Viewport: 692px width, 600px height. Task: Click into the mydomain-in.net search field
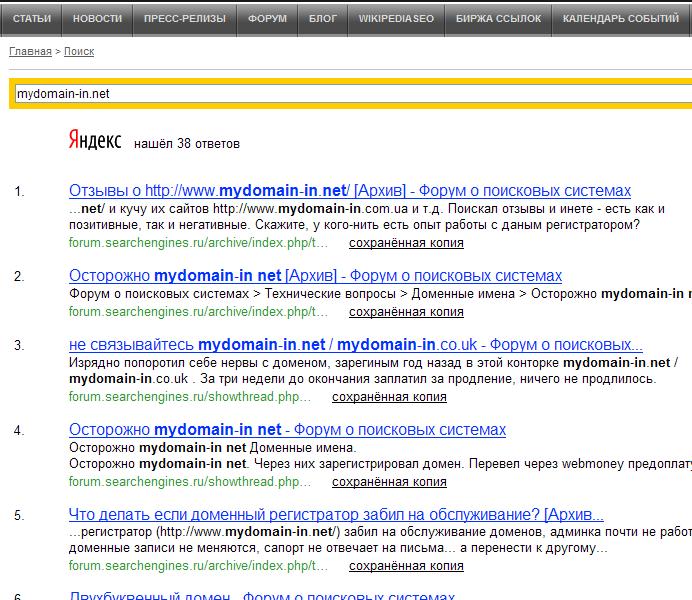(x=350, y=93)
